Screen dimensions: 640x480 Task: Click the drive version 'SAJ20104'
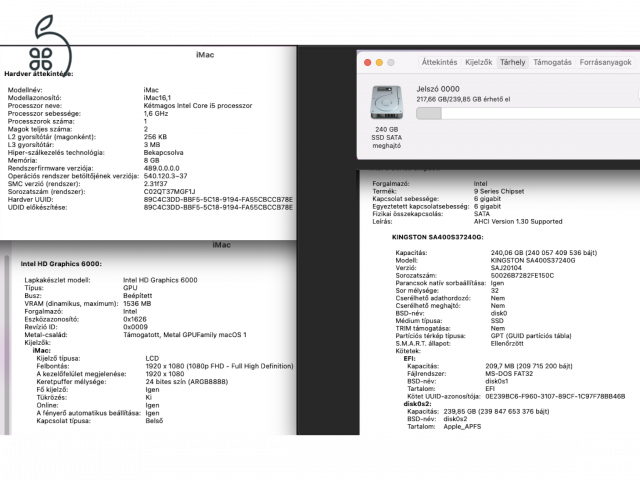[x=506, y=268]
